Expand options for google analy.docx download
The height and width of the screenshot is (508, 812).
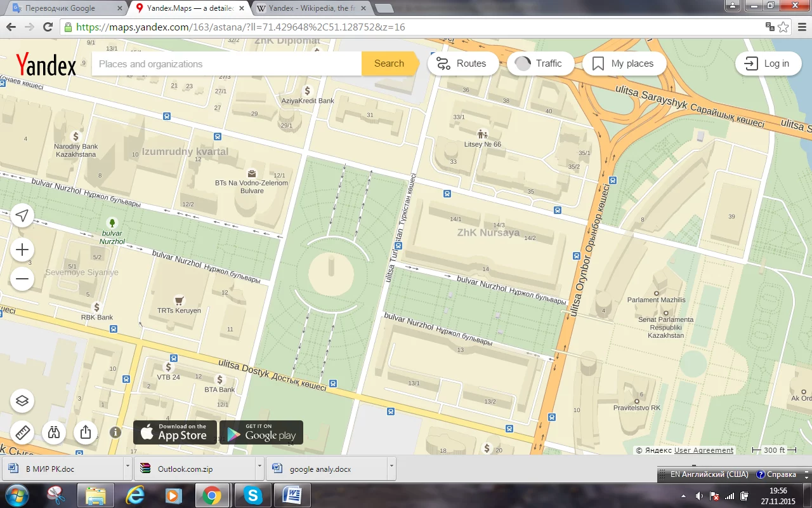pyautogui.click(x=391, y=469)
